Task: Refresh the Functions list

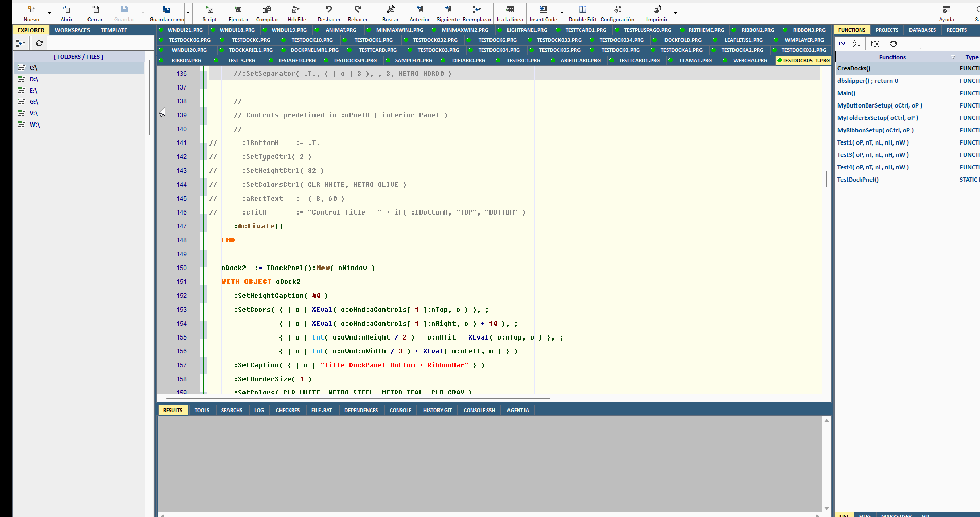Action: click(894, 44)
